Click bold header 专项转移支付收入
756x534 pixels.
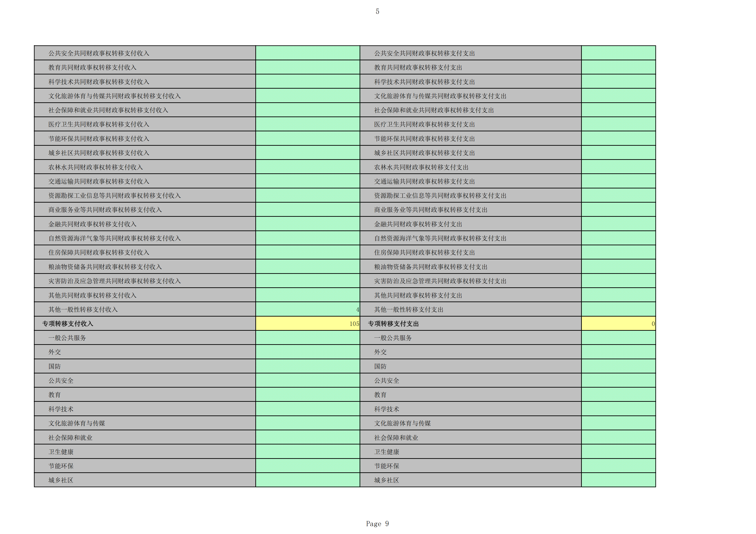point(68,324)
